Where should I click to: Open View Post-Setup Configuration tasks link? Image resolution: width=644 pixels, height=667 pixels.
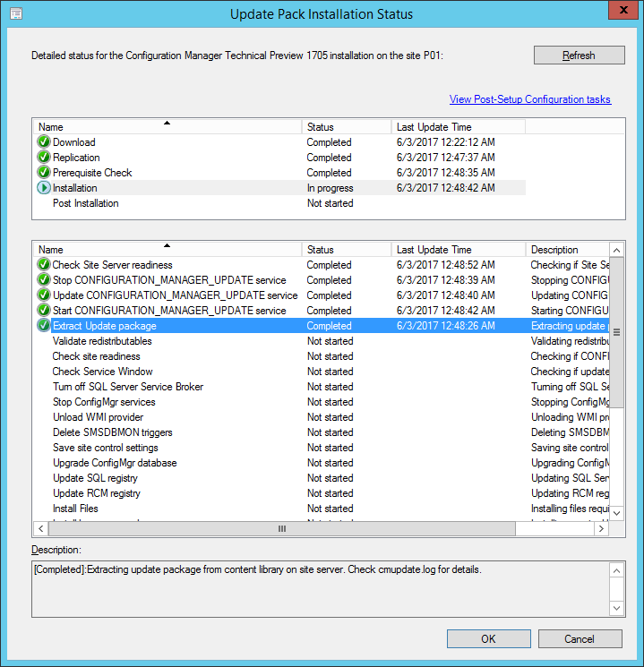(x=530, y=99)
